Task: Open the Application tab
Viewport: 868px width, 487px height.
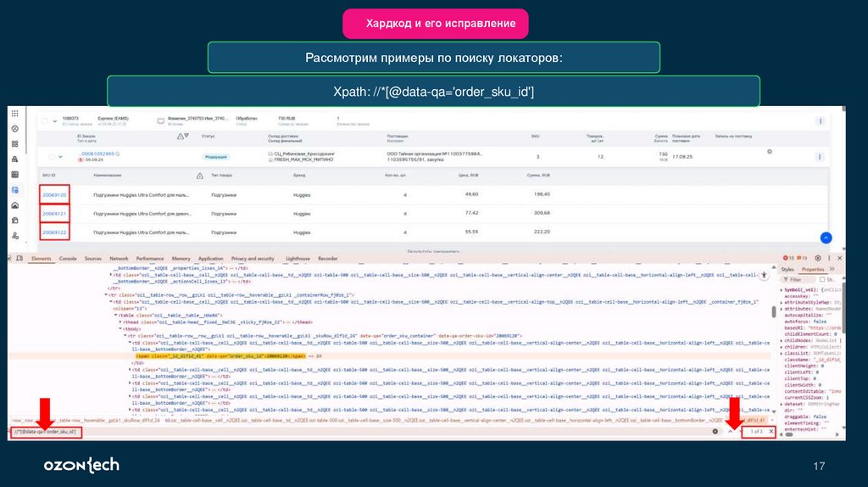Action: coord(210,258)
